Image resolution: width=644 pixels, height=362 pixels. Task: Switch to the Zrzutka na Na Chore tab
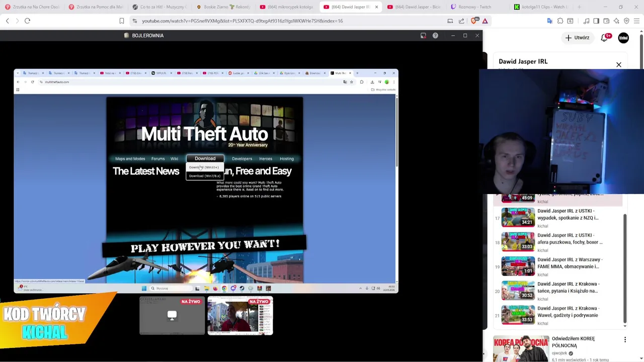pos(32,7)
